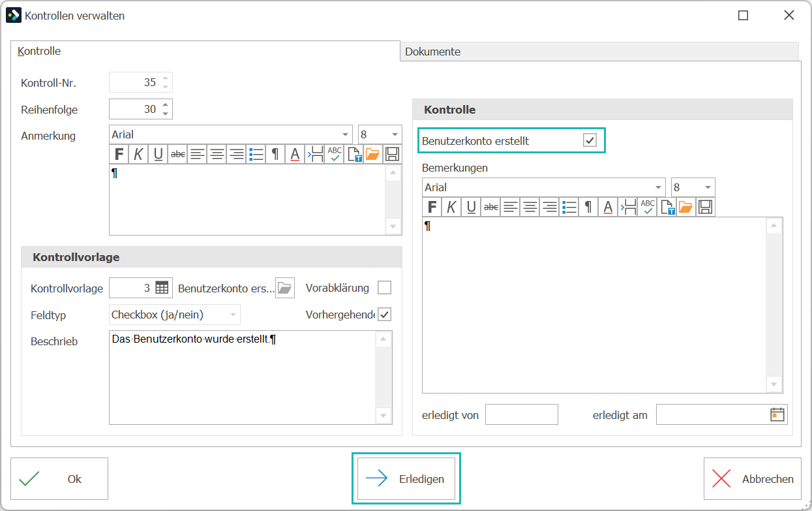The image size is (812, 511).
Task: Insert bullet list in Bemerkungen editor
Action: pos(569,207)
